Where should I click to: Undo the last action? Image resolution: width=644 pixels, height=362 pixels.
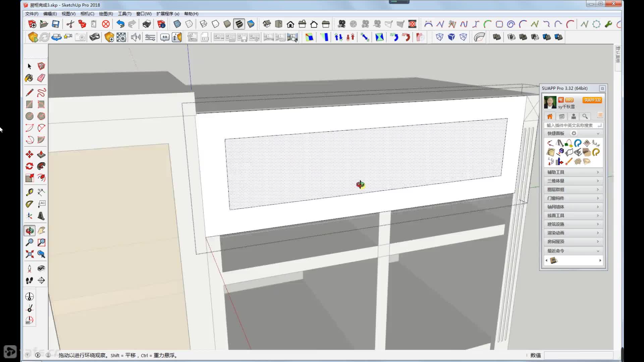point(120,24)
